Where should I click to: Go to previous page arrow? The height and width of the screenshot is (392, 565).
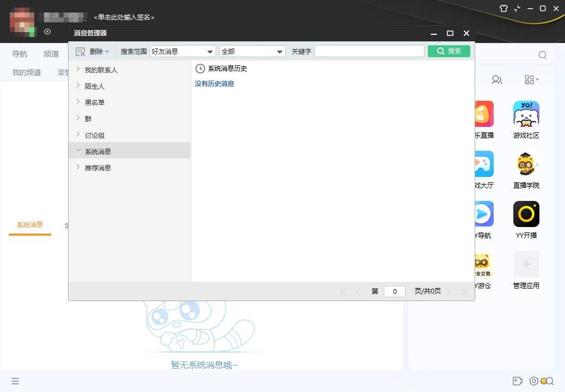(358, 291)
